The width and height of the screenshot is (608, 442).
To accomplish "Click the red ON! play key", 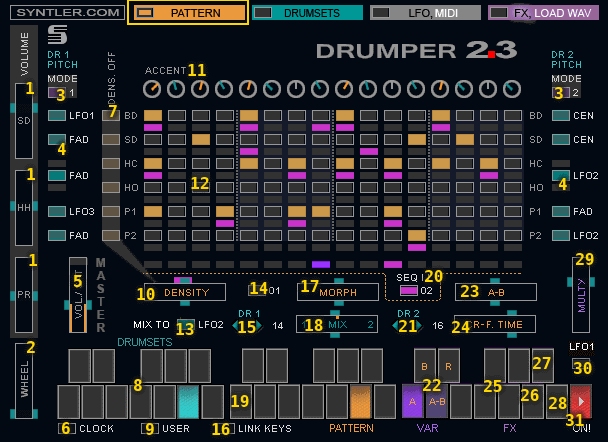I will click(x=581, y=401).
